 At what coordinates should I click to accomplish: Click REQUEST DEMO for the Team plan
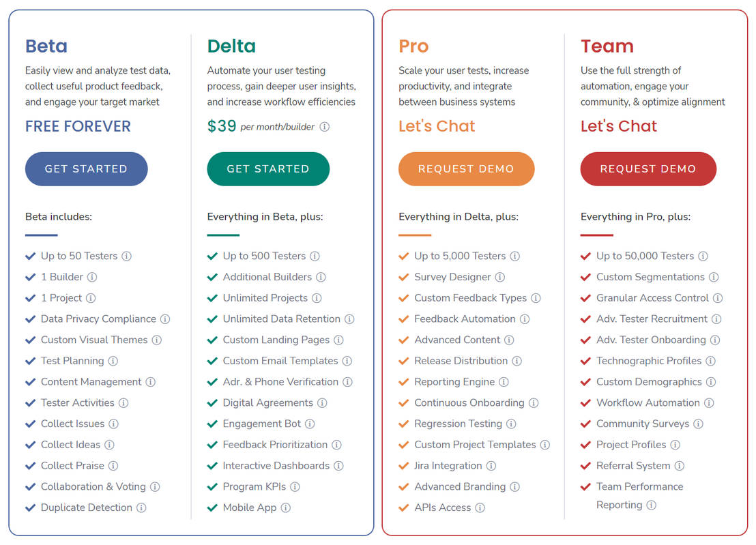pos(648,168)
